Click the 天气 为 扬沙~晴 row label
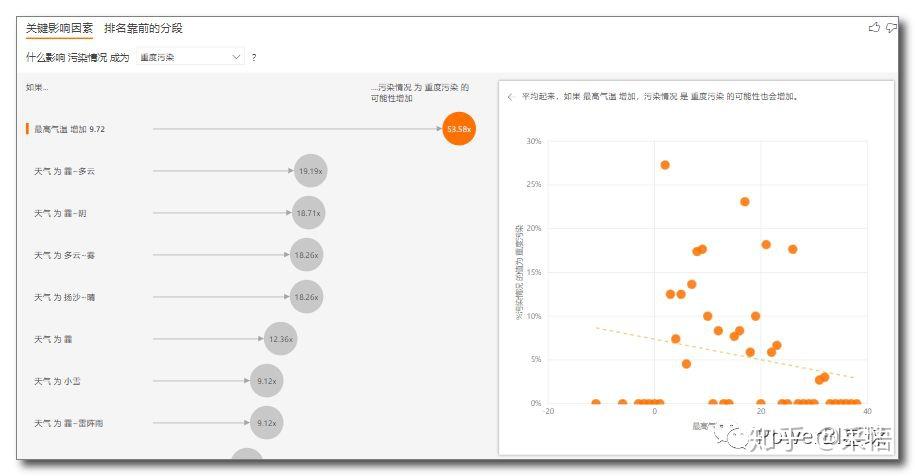 pos(64,297)
